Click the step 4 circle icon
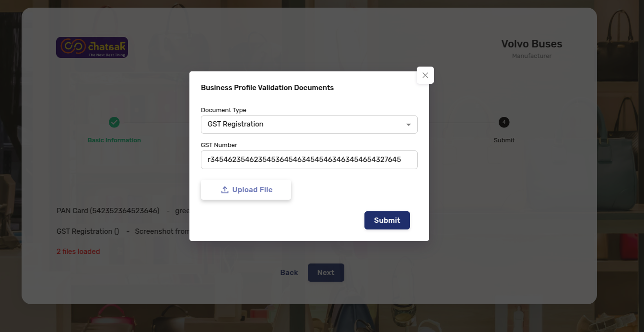The height and width of the screenshot is (332, 644). [503, 123]
